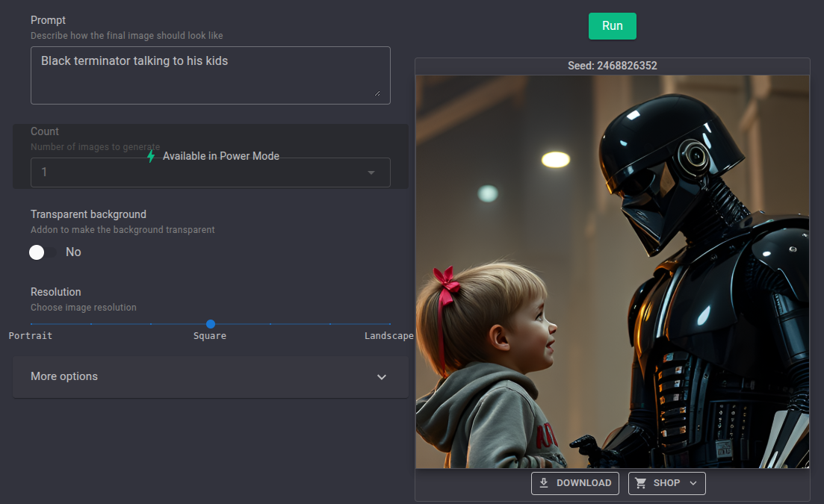Expand the More options chevron
The height and width of the screenshot is (504, 824).
(x=382, y=377)
